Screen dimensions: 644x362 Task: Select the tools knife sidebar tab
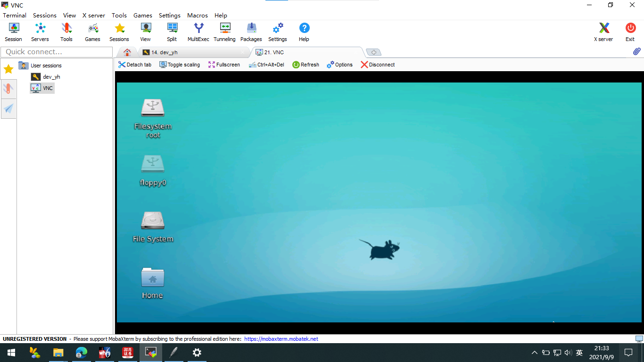point(8,89)
